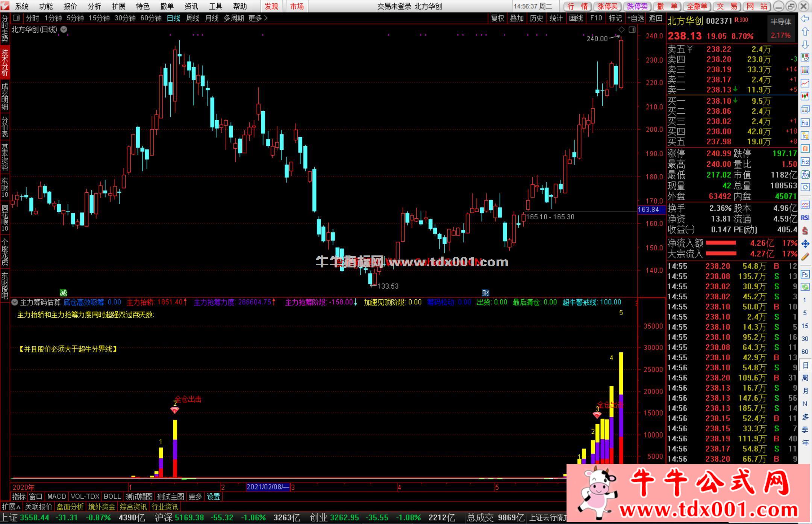Select 周 period in right sidebar

805,378
